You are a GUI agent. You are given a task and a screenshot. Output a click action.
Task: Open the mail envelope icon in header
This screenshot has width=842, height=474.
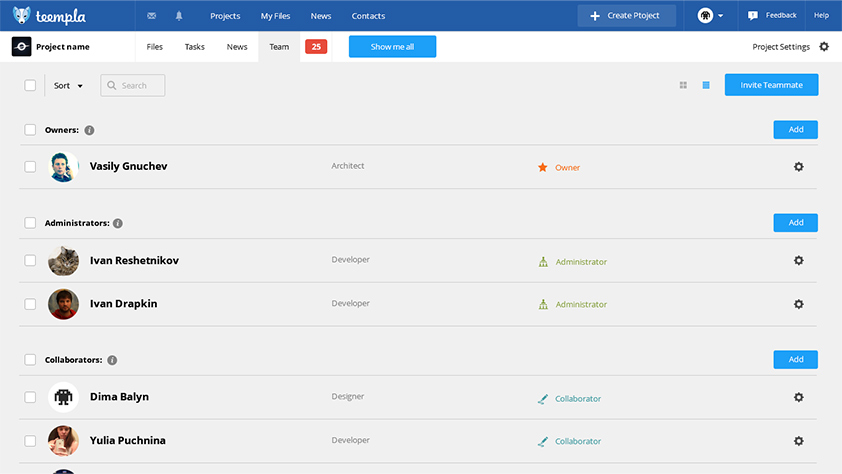coord(151,16)
